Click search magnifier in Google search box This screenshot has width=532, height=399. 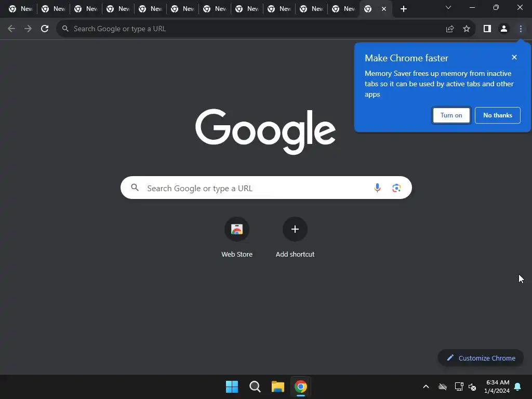click(135, 187)
